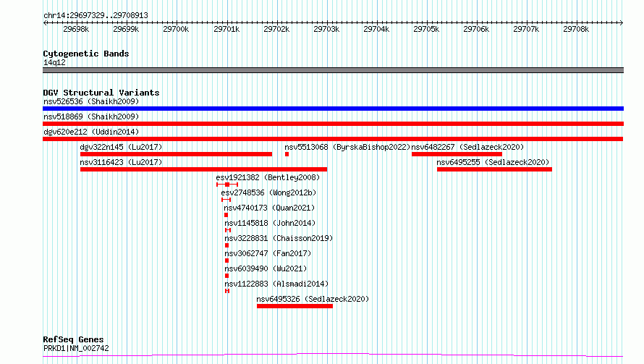Click the 29699k ruler position
Screen dimensions: 644x364
click(x=126, y=29)
